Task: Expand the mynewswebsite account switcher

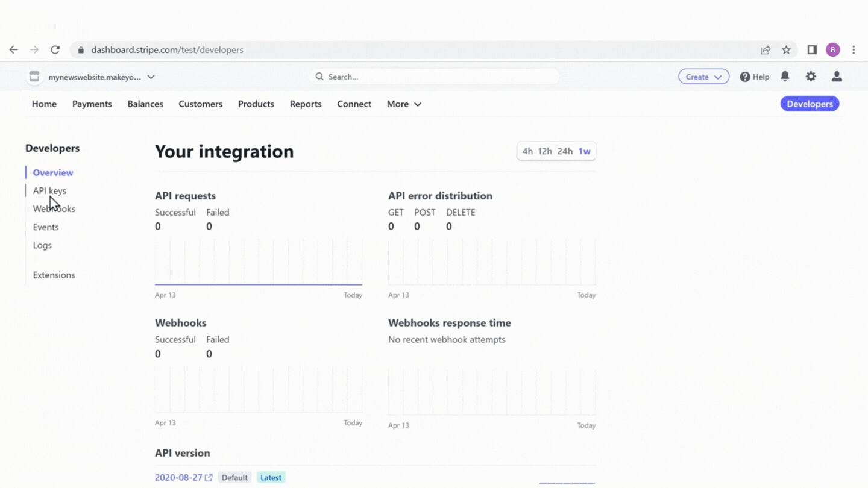Action: click(x=101, y=77)
